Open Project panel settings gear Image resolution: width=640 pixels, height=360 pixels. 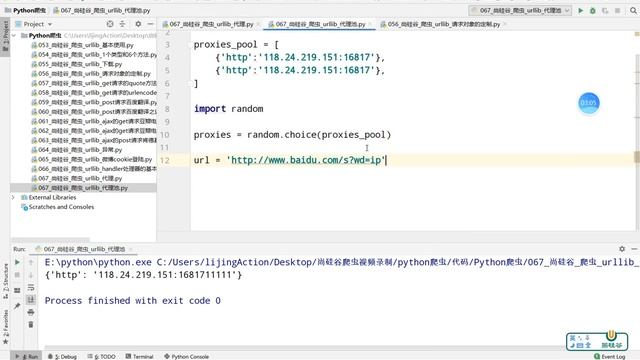tap(138, 24)
